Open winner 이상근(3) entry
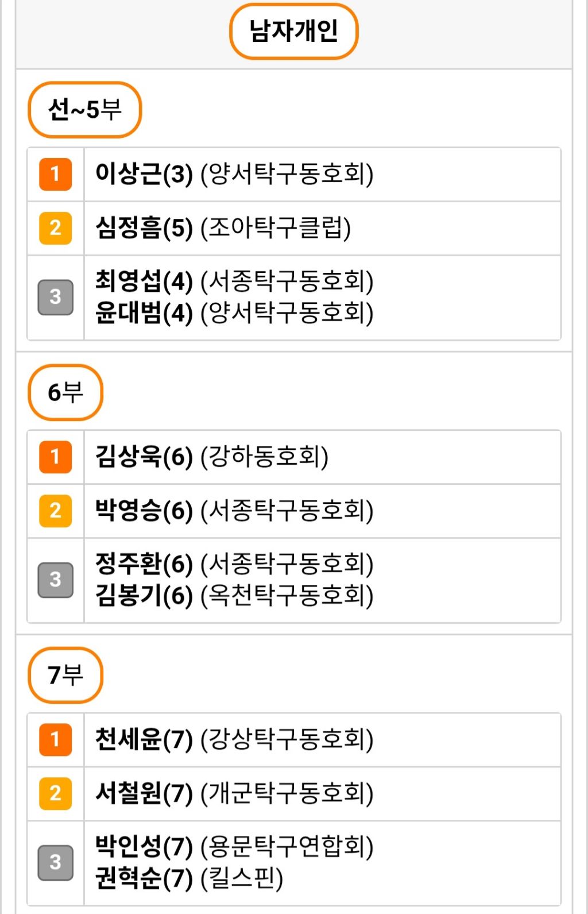The width and height of the screenshot is (588, 914). click(x=234, y=174)
